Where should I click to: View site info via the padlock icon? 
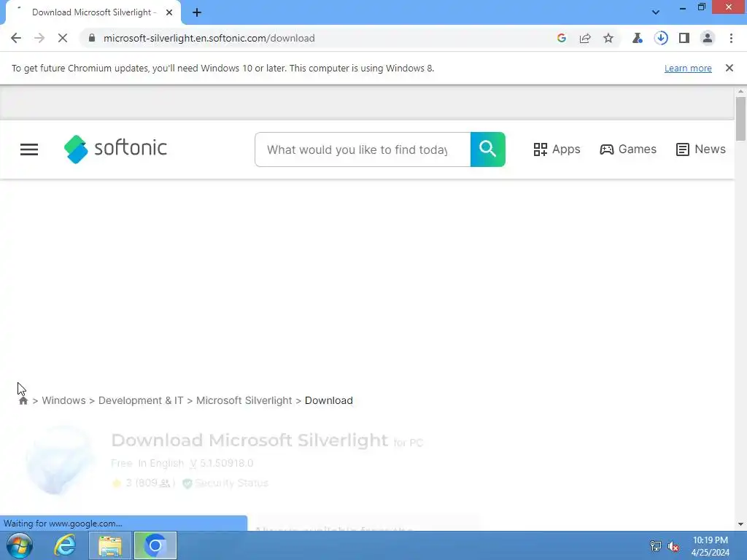(x=92, y=38)
